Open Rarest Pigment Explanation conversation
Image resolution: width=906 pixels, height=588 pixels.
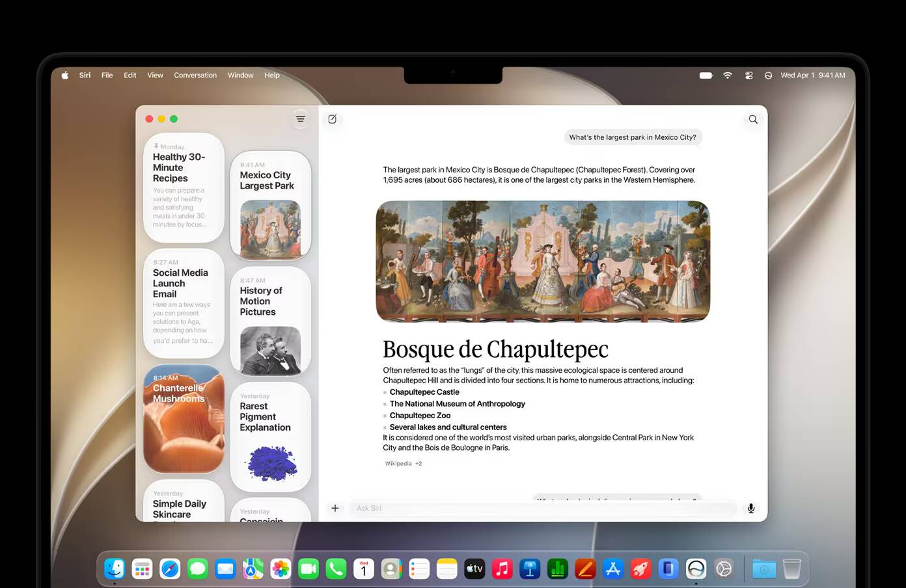271,436
